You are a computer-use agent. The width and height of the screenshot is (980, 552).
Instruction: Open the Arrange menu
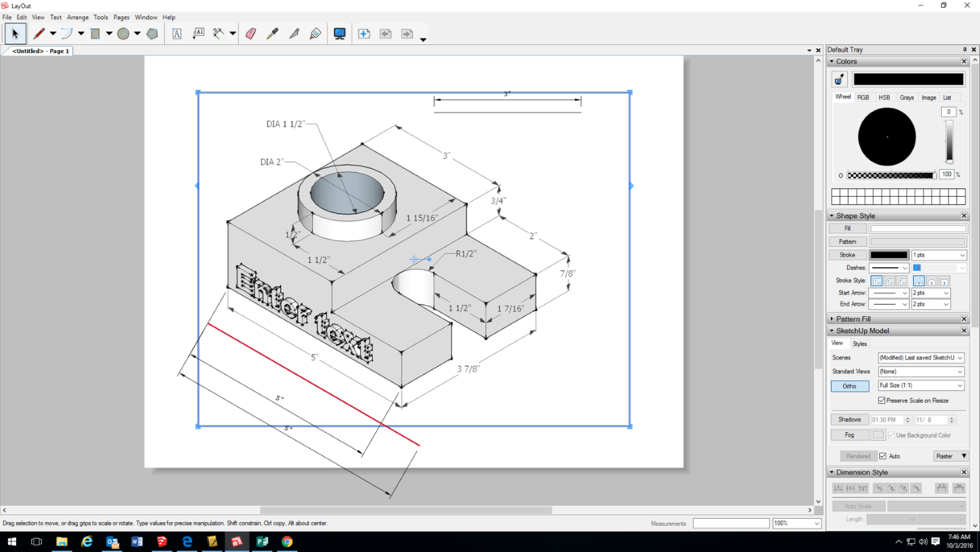coord(77,17)
